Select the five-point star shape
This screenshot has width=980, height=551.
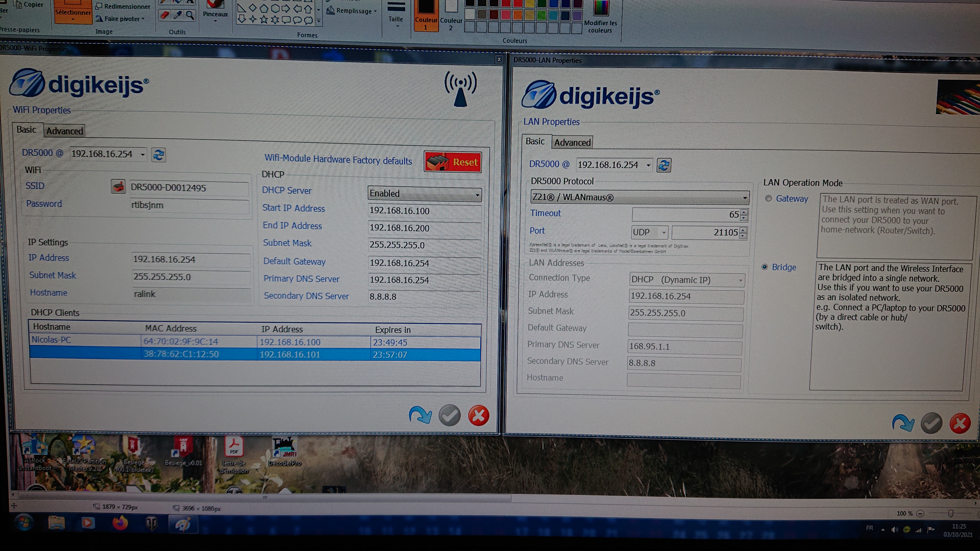click(264, 19)
